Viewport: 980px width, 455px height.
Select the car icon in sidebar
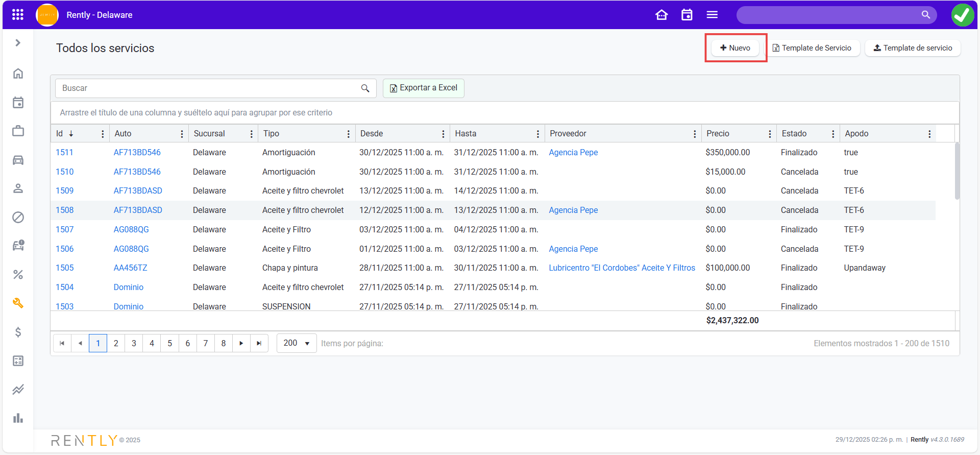18,160
